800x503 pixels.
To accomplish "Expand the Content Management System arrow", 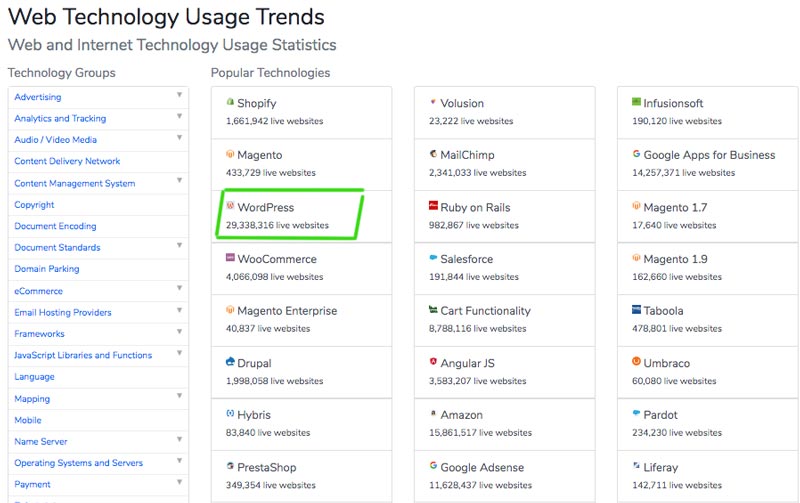I will (x=180, y=181).
